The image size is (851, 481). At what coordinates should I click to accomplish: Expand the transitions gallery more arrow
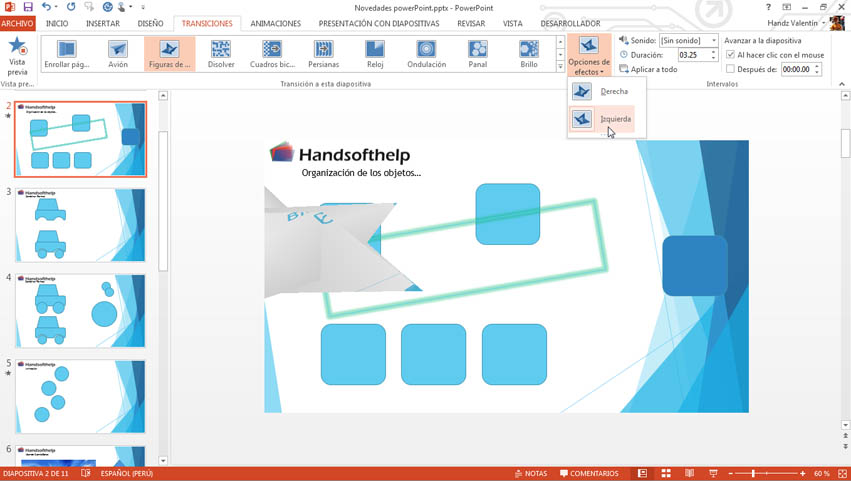pos(560,67)
